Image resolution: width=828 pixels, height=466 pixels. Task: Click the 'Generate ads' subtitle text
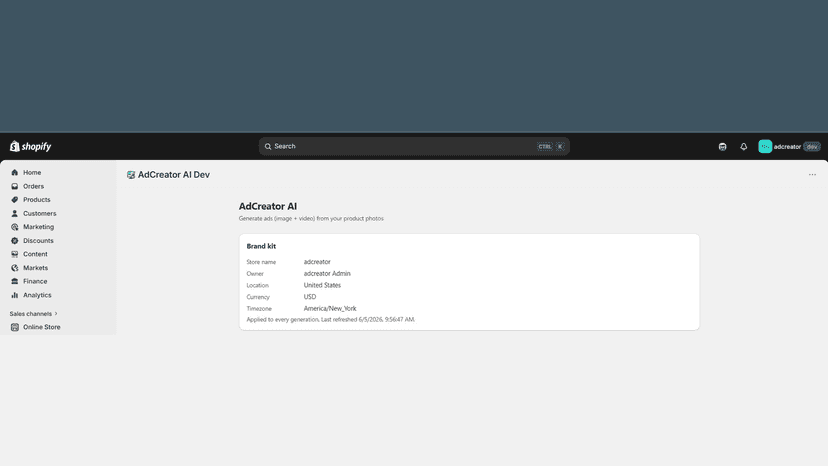311,219
